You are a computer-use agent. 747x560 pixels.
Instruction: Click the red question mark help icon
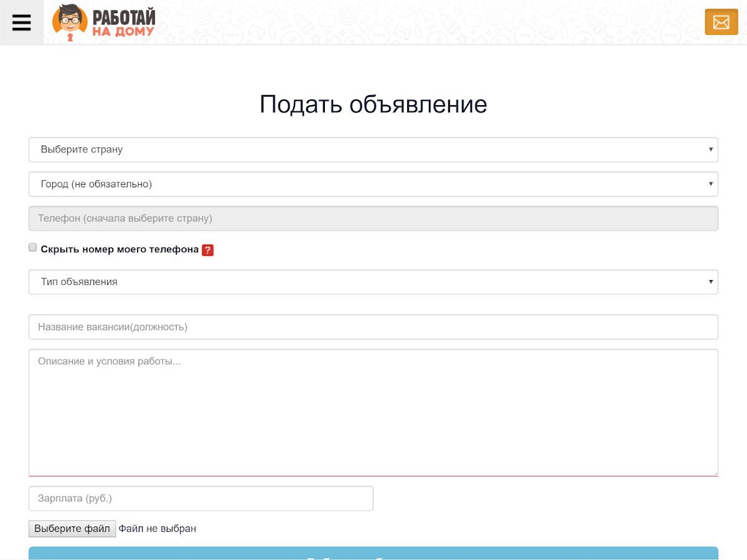pos(208,250)
